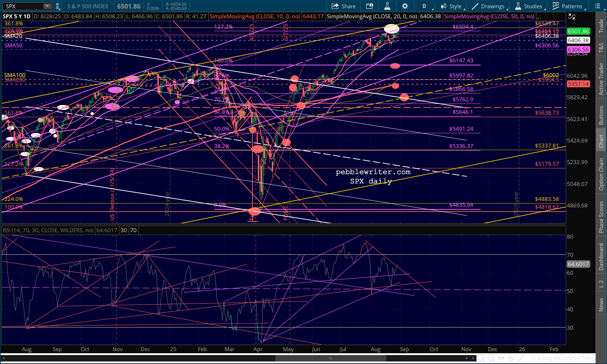Viewport: 607px width, 364px height.
Task: Open the Option Chain side tab
Action: pyautogui.click(x=601, y=174)
